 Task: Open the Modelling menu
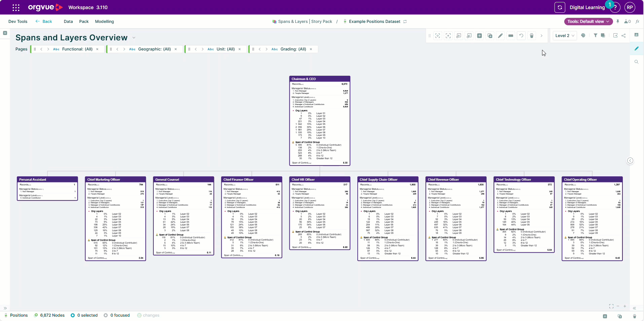[104, 22]
